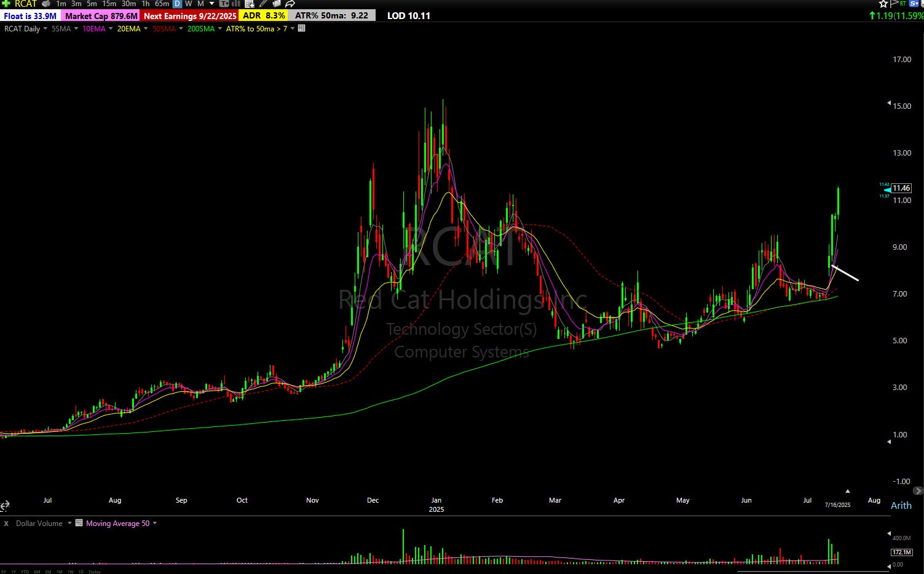Click the 'ATR% 50ma: 9.22' label
924x574 pixels.
pyautogui.click(x=331, y=15)
